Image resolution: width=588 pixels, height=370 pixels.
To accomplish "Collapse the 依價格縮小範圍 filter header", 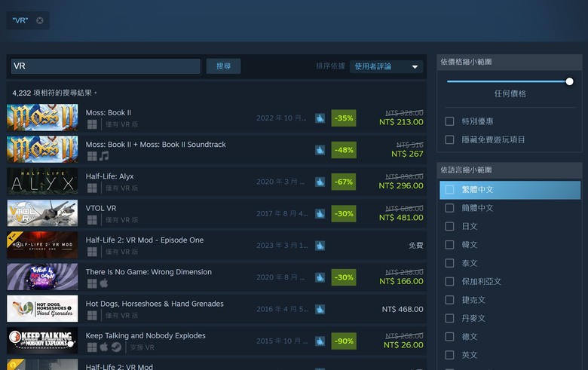I will coord(510,62).
